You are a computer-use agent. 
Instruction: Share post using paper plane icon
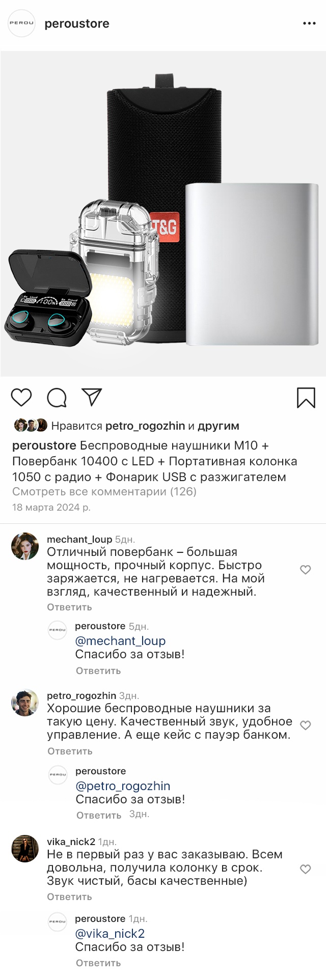tap(92, 397)
